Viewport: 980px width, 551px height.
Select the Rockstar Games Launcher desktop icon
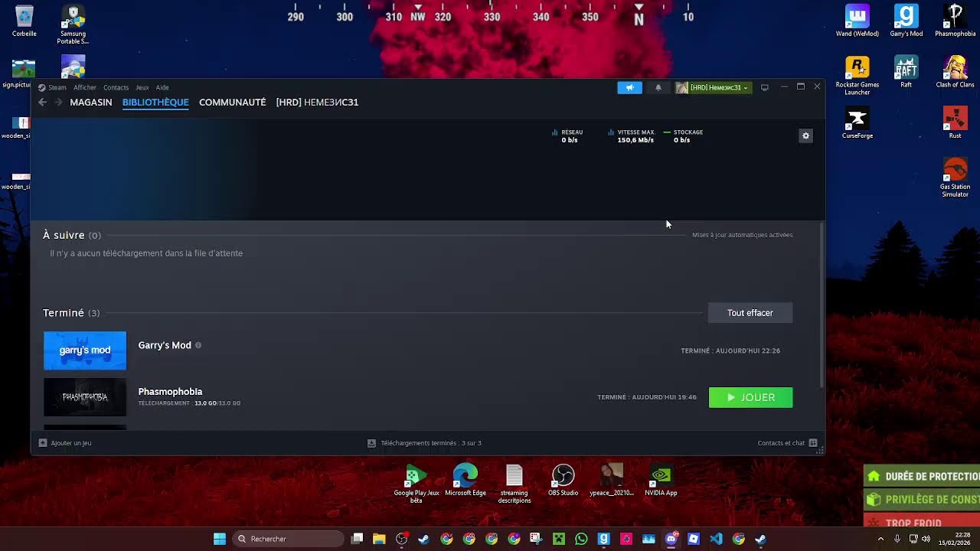tap(857, 76)
